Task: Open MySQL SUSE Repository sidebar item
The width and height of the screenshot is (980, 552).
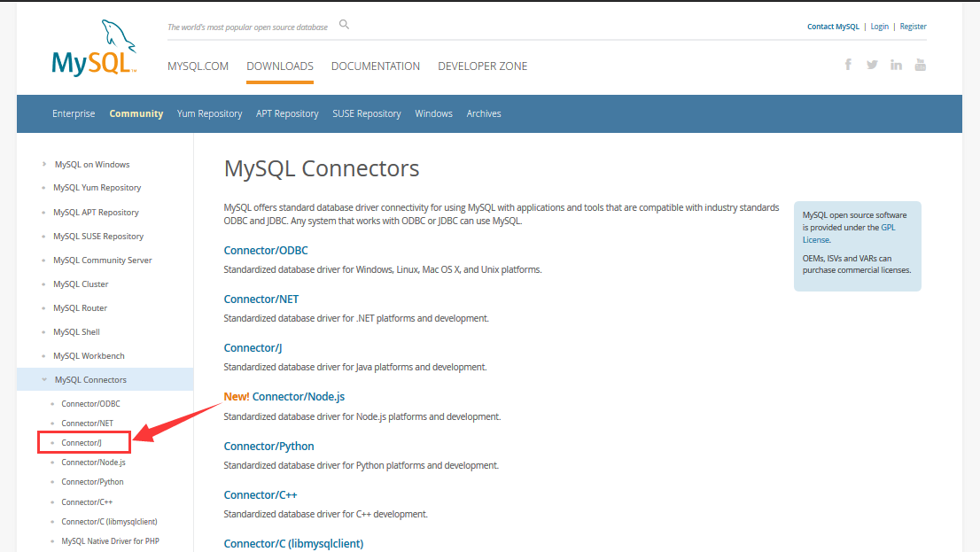Action: (98, 236)
